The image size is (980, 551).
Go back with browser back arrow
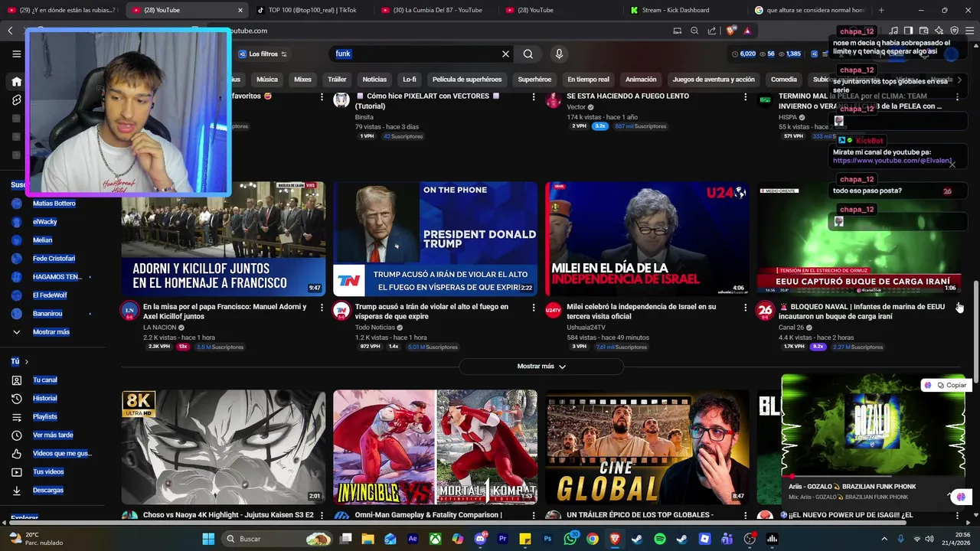tap(10, 31)
